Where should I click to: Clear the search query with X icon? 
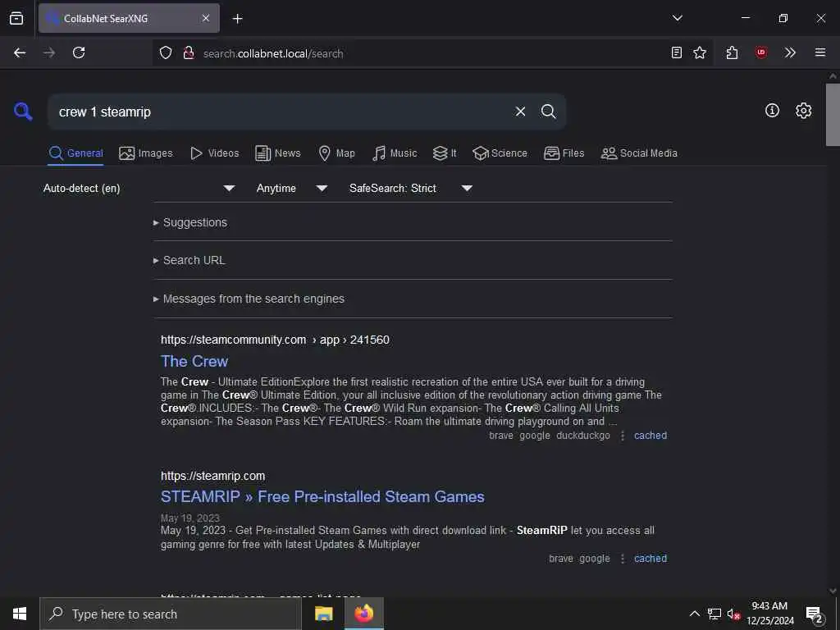click(x=520, y=112)
